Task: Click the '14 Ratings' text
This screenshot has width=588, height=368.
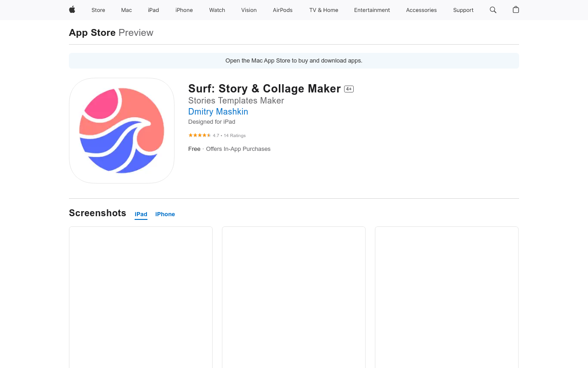Action: click(x=235, y=136)
